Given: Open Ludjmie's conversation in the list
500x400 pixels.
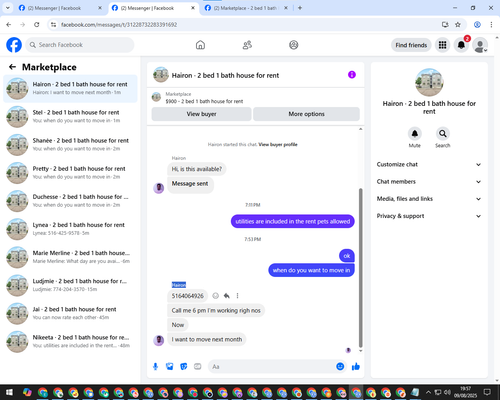Looking at the screenshot, I should pos(70,285).
